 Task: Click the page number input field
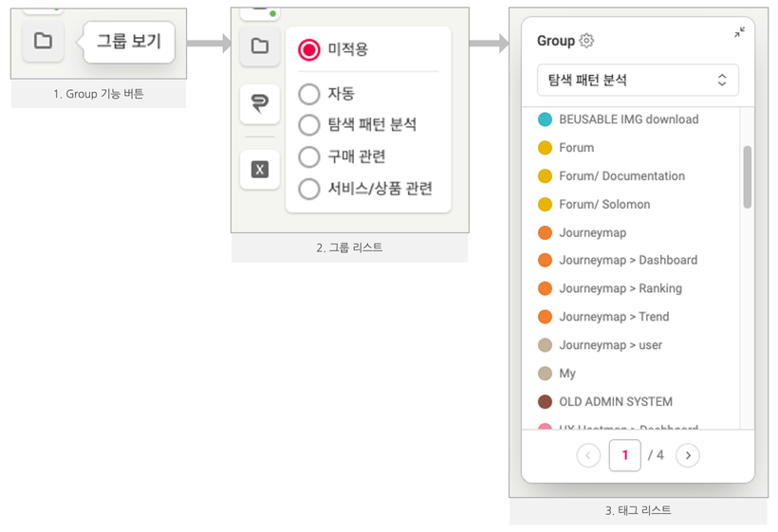[624, 455]
